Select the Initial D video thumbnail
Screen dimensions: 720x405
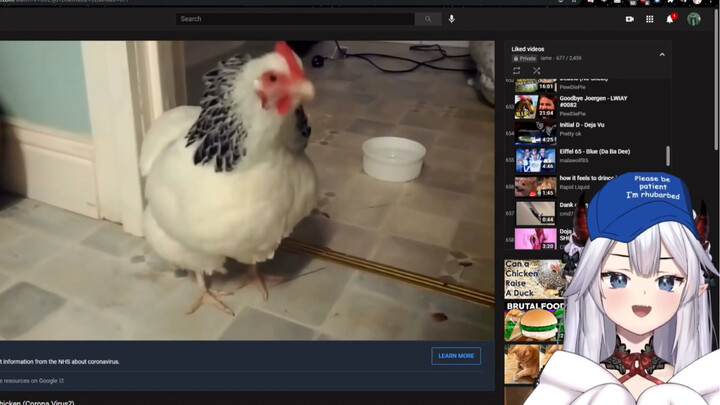pos(535,133)
